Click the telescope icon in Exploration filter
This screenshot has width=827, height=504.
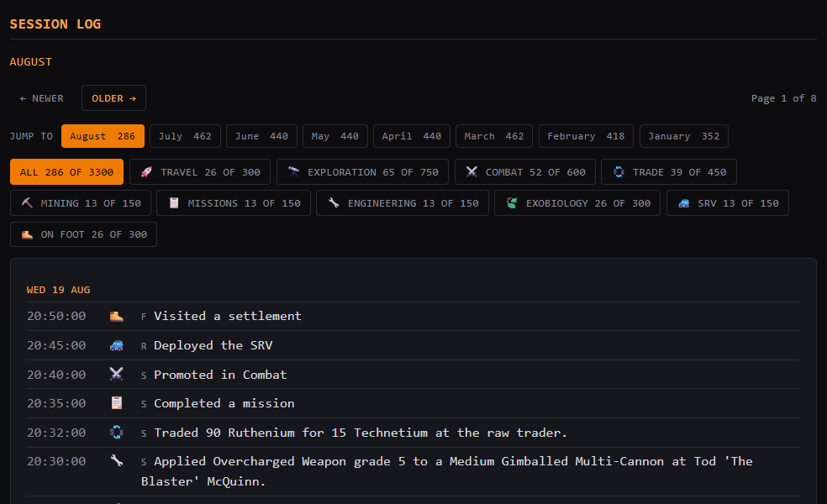(294, 172)
